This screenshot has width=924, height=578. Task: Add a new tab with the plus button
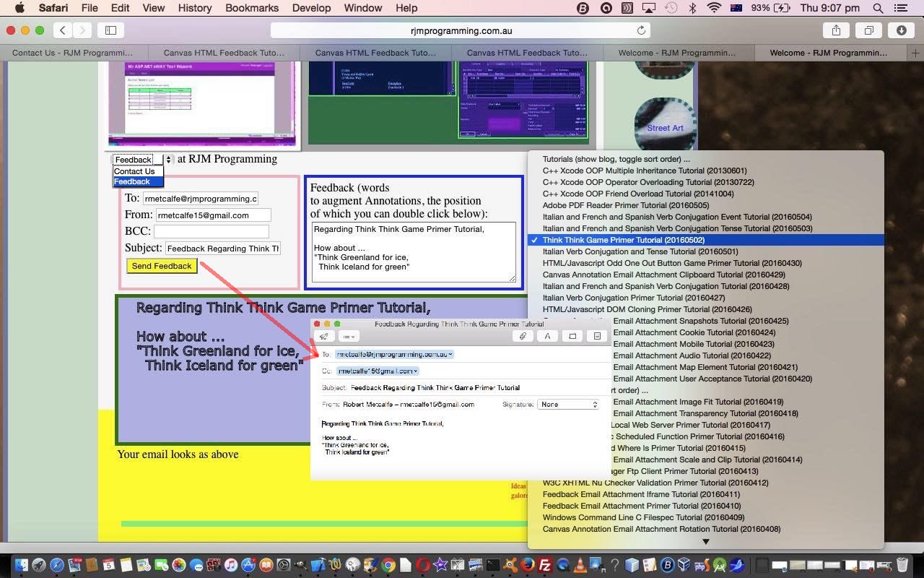[x=915, y=53]
